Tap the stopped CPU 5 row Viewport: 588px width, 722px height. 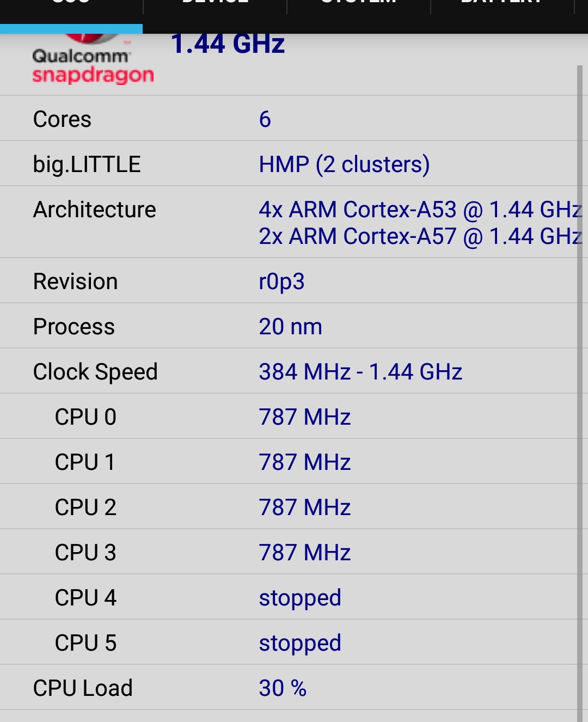point(289,643)
